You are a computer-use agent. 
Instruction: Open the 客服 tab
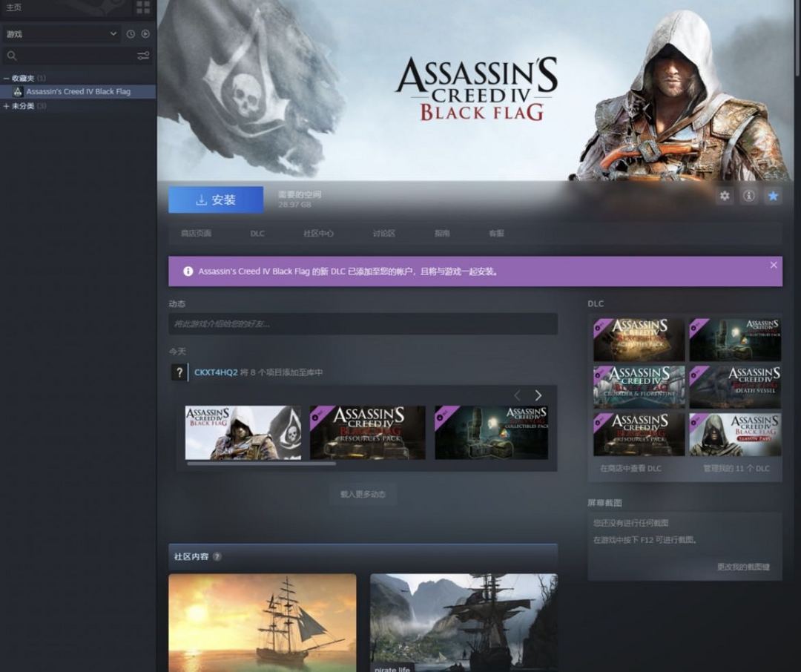pyautogui.click(x=496, y=234)
